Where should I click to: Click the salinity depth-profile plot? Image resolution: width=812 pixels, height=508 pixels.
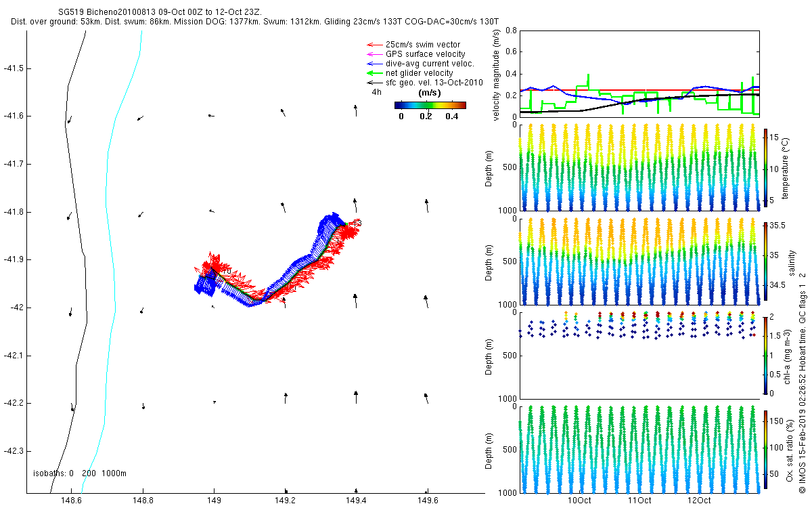639,261
